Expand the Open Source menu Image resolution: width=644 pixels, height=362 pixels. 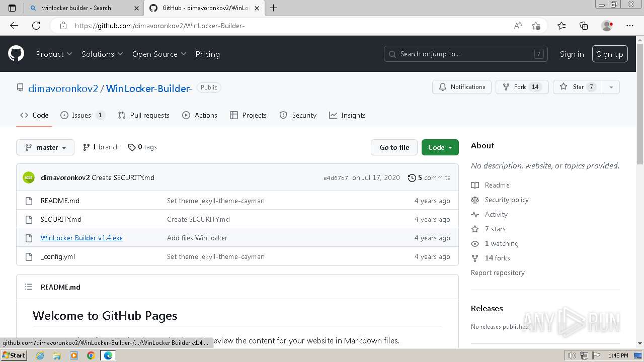pyautogui.click(x=159, y=54)
